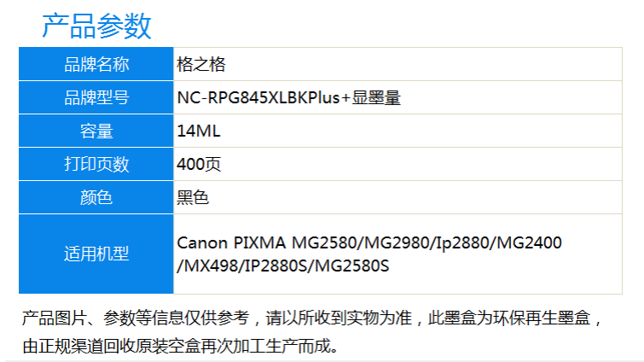644x362 pixels.
Task: Click the text 再次加工生产而成
Action: pos(265,346)
